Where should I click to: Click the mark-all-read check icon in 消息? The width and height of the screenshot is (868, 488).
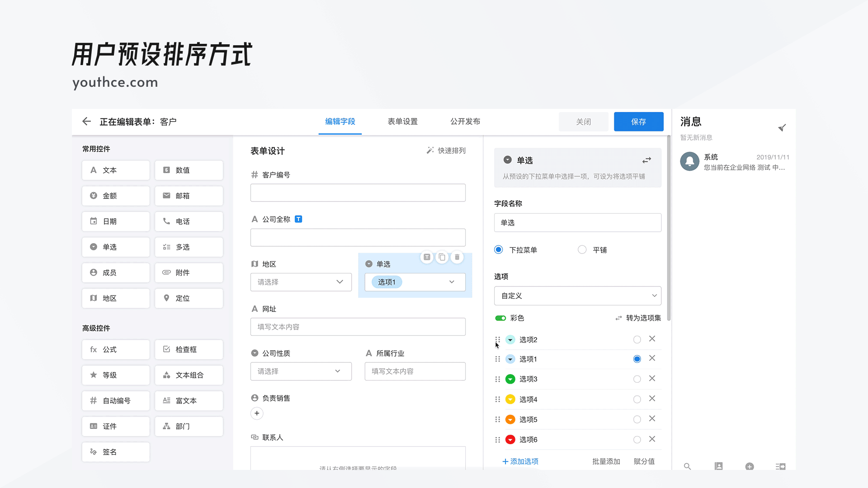(x=782, y=128)
